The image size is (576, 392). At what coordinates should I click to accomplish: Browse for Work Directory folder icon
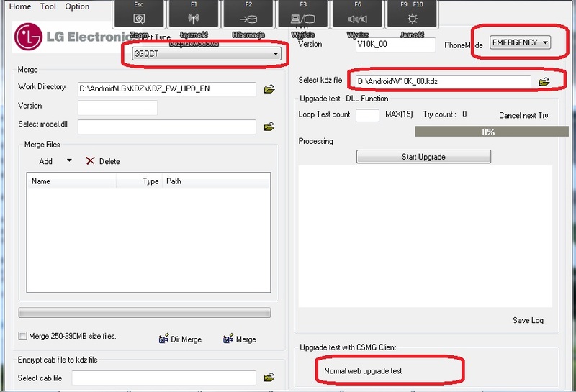point(269,89)
